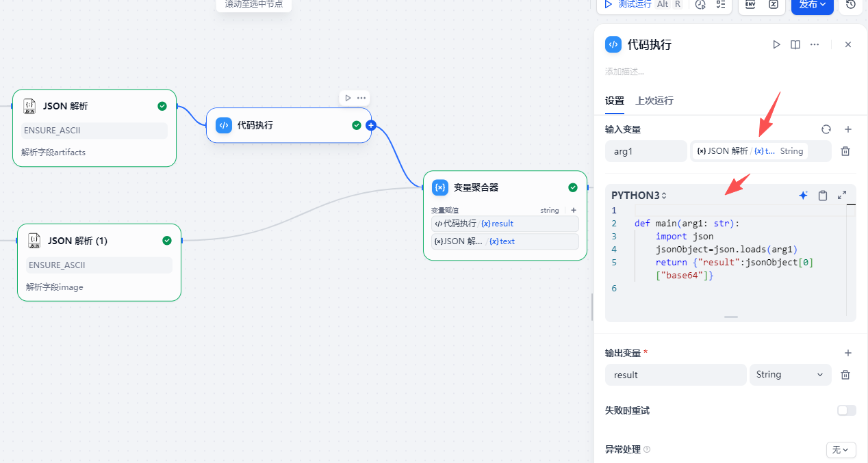Open the conversation variables {x} toolbar icon

[x=774, y=4]
